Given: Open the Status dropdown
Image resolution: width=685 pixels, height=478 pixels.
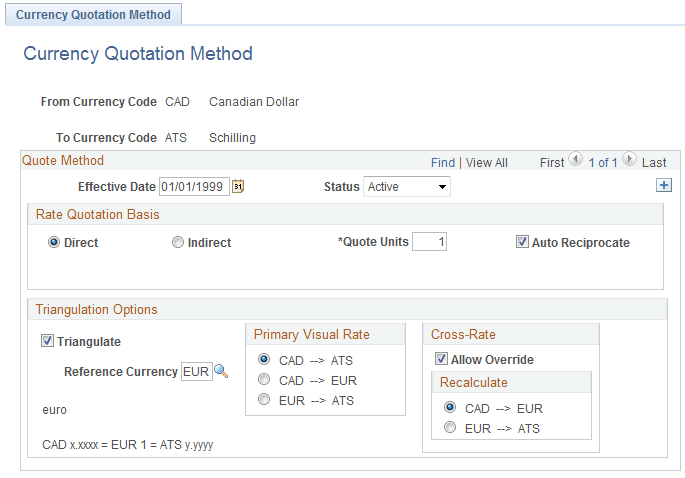Looking at the screenshot, I should tap(407, 186).
